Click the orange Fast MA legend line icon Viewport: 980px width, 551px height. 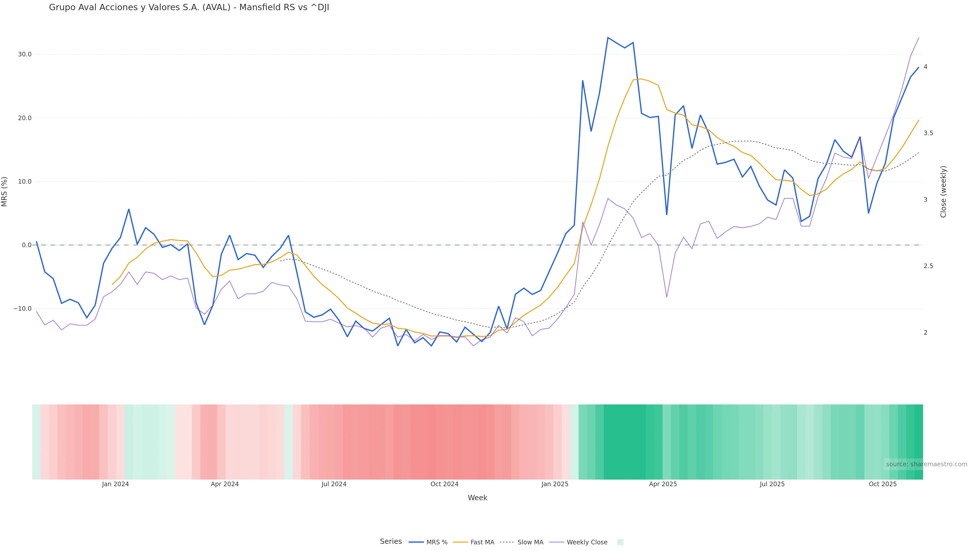click(x=460, y=542)
